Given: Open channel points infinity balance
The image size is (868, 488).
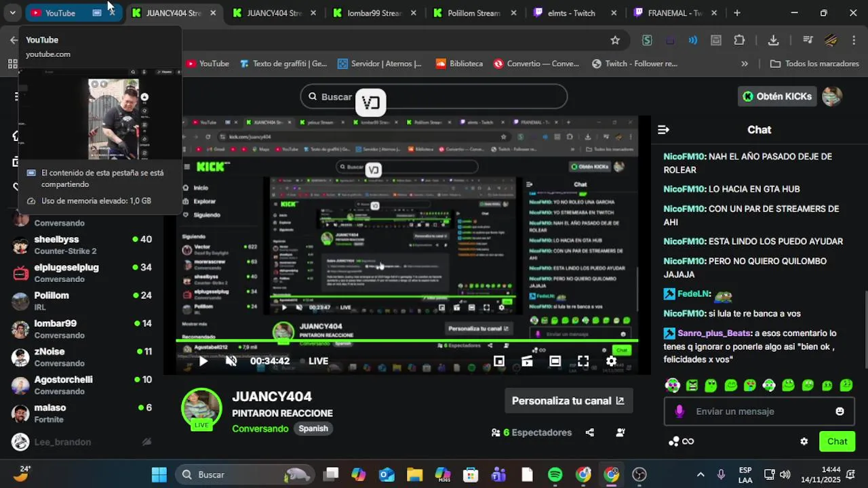Looking at the screenshot, I should pyautogui.click(x=682, y=441).
